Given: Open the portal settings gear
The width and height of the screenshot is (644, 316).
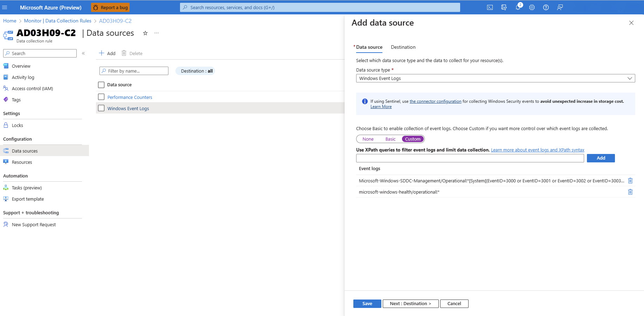Looking at the screenshot, I should tap(532, 7).
